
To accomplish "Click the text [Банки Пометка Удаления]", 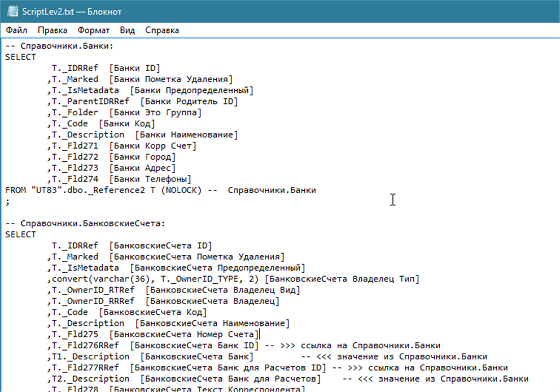I will pos(171,79).
